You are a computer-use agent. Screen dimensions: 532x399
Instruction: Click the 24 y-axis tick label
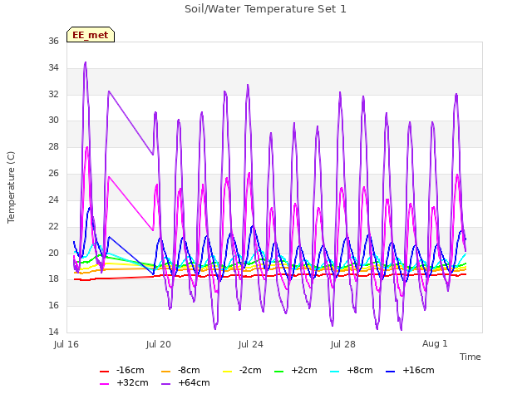tap(53, 199)
